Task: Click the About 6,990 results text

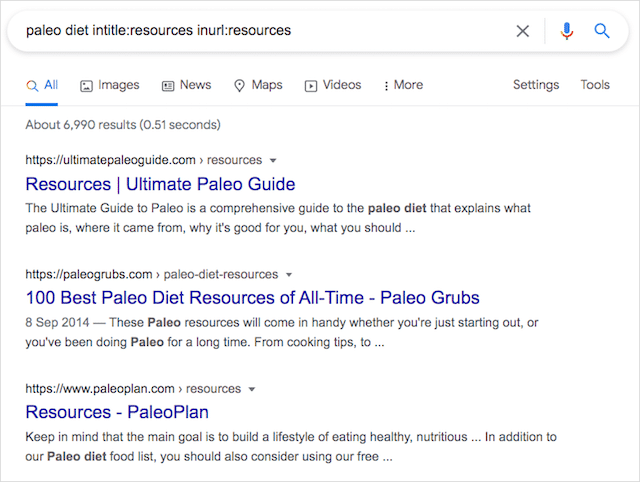Action: pos(123,124)
